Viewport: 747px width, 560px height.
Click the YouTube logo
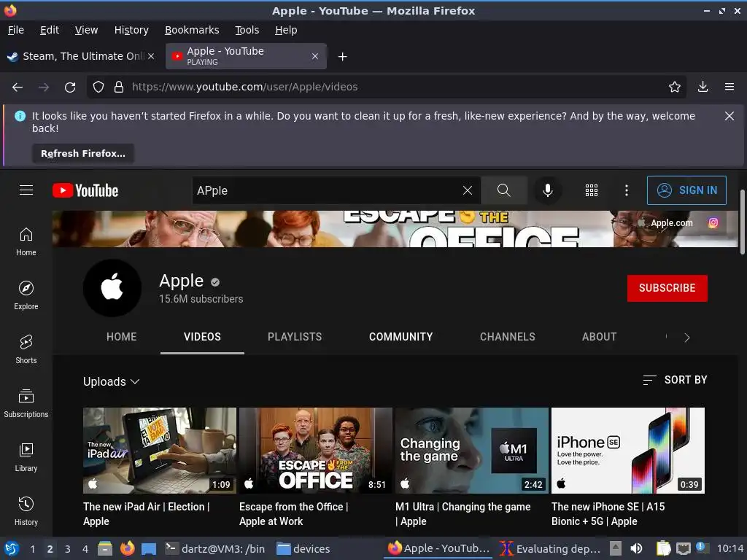pyautogui.click(x=85, y=190)
